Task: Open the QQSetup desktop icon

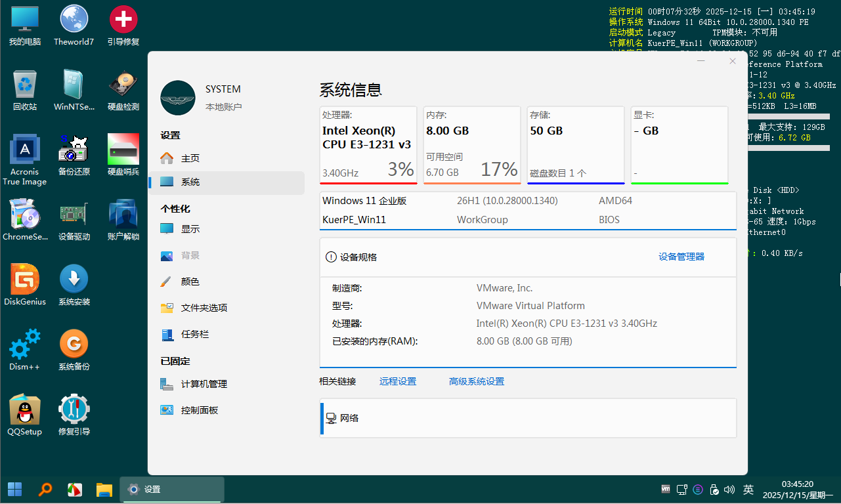Action: pos(25,411)
